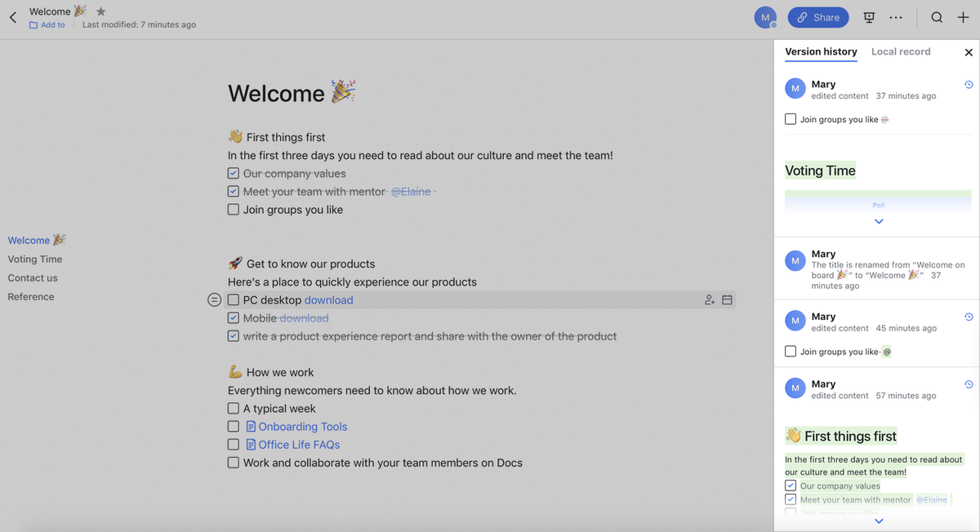This screenshot has height=532, width=980.
Task: Switch to the Local record tab
Action: (x=900, y=51)
